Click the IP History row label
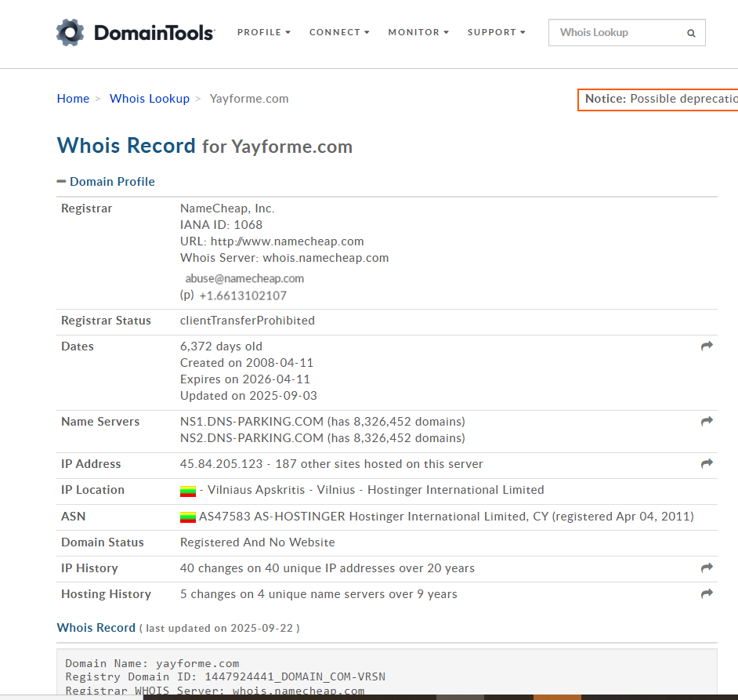 [89, 568]
